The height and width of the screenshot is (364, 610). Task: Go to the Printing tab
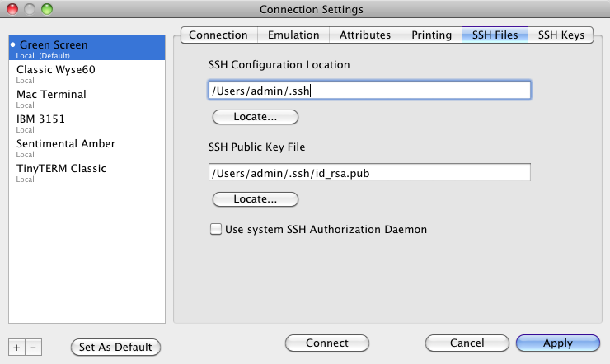click(432, 35)
